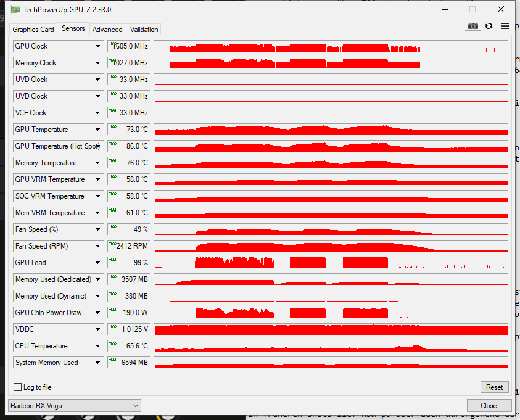Click the GPU Clock history graph

click(331, 46)
